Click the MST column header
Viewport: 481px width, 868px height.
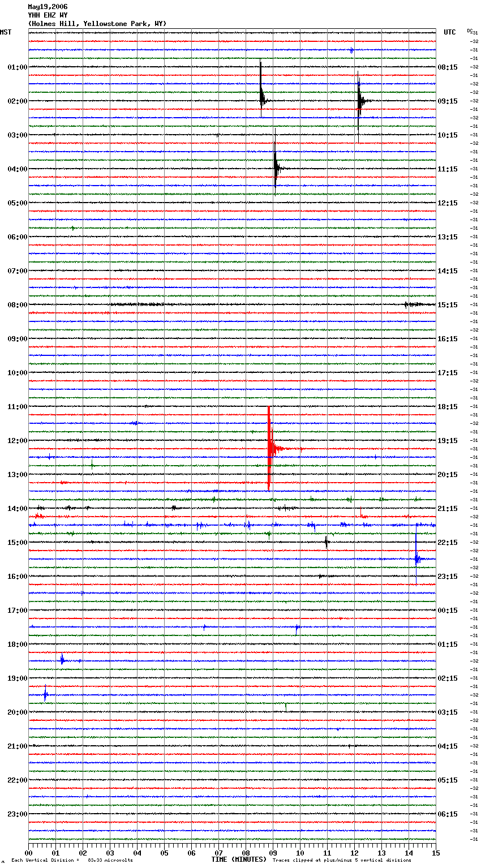(x=6, y=32)
